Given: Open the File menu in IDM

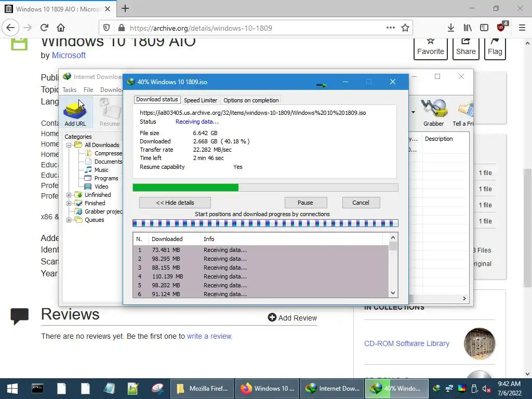Looking at the screenshot, I should (88, 89).
